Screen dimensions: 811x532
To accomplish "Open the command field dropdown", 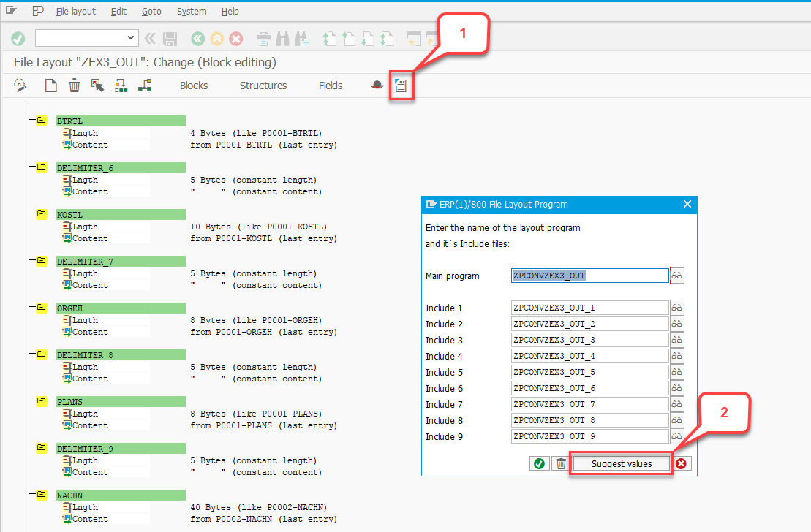I will [130, 38].
